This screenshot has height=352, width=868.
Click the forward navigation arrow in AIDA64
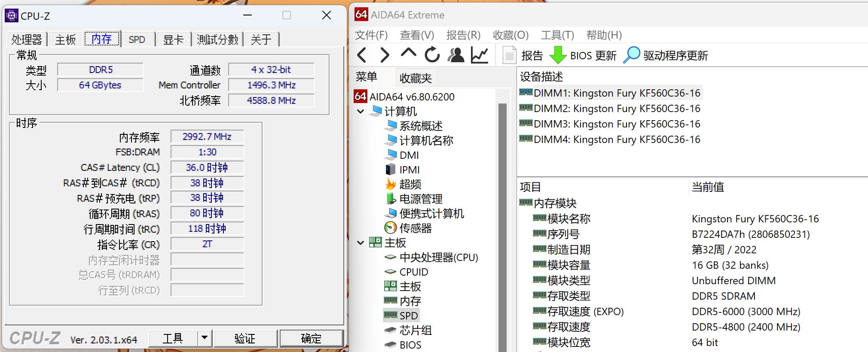point(385,55)
